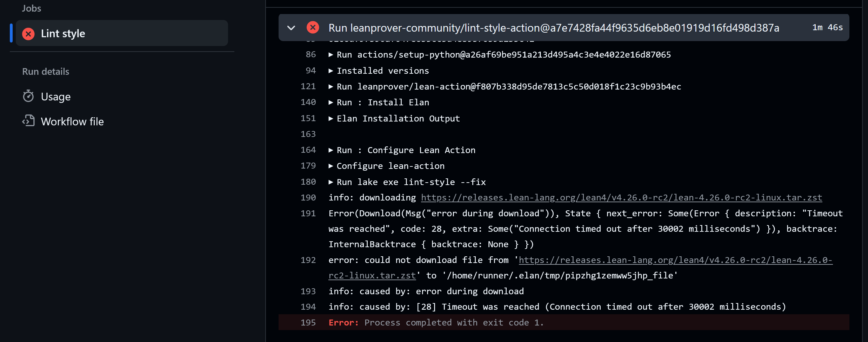
Task: Expand Elan Installation Output section
Action: [330, 119]
